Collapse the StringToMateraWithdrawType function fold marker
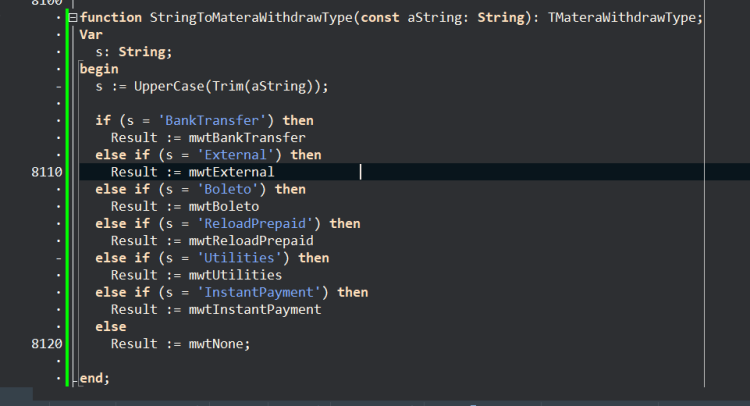750x406 pixels. tap(73, 18)
